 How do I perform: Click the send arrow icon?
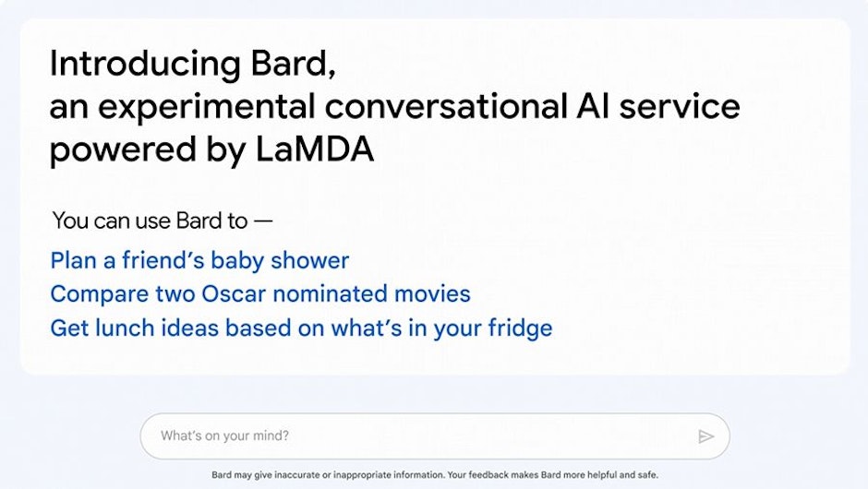tap(705, 436)
